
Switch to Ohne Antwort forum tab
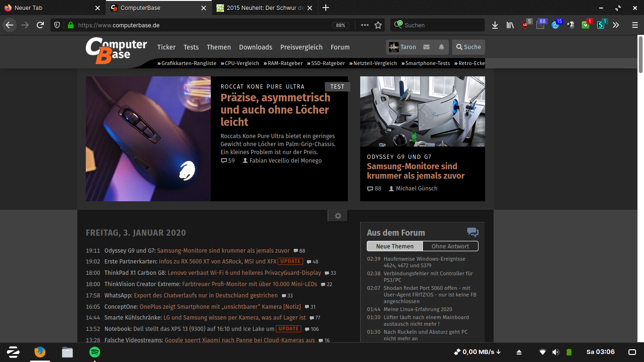[450, 246]
